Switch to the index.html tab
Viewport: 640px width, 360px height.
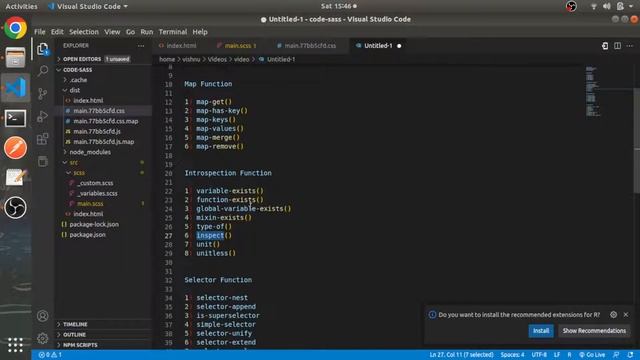coord(181,46)
